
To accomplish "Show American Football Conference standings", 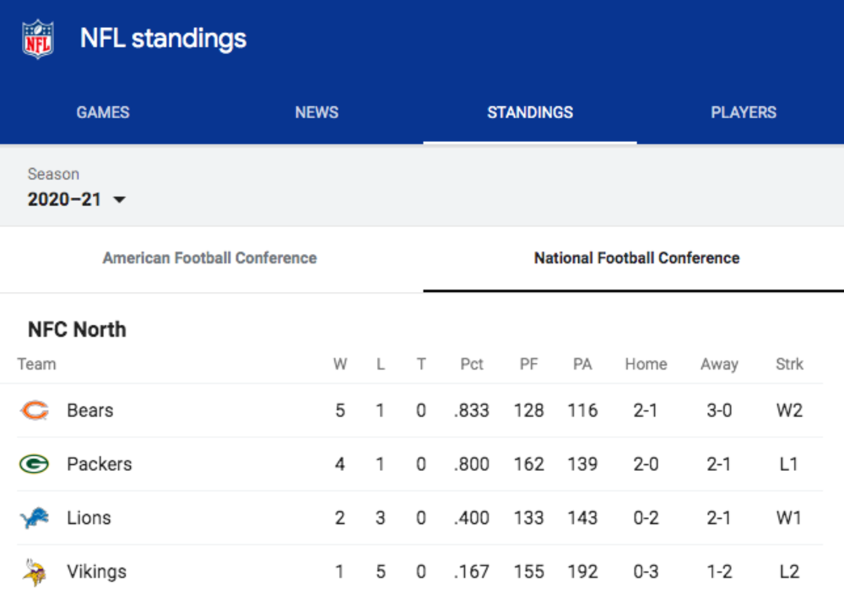I will (x=210, y=258).
